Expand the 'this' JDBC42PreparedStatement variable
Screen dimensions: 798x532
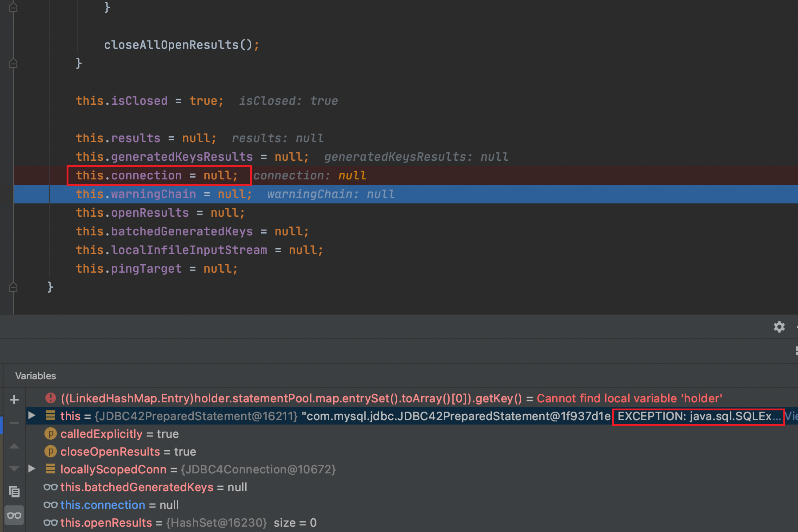32,416
